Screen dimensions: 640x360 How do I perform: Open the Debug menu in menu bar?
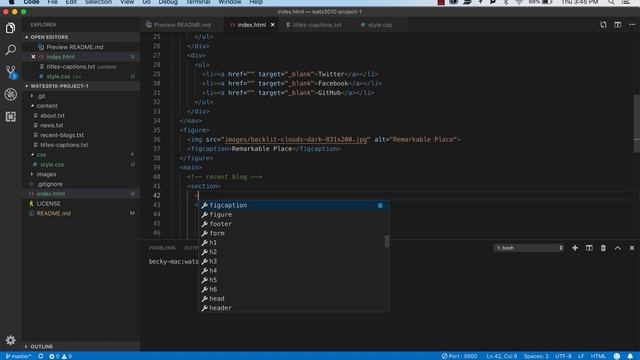[168, 2]
